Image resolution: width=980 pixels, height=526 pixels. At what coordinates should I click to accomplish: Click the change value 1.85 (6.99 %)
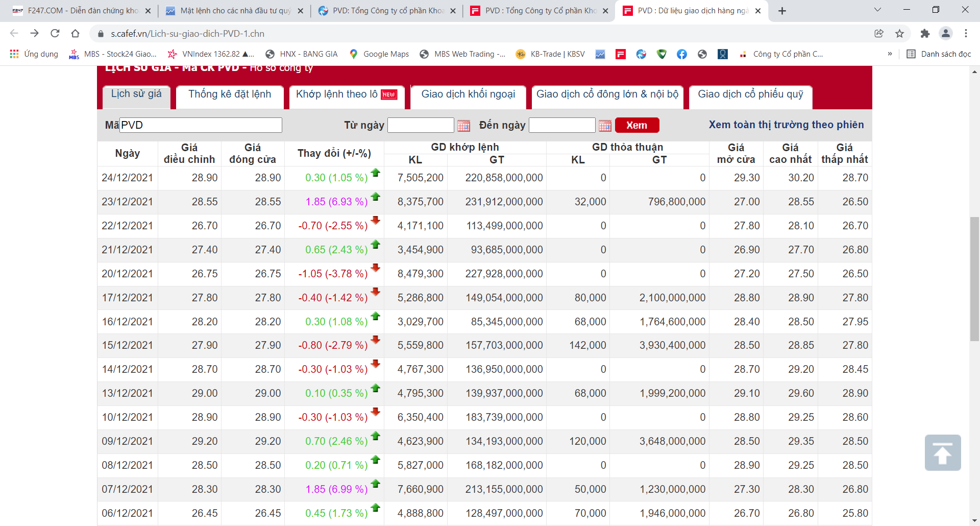point(336,489)
